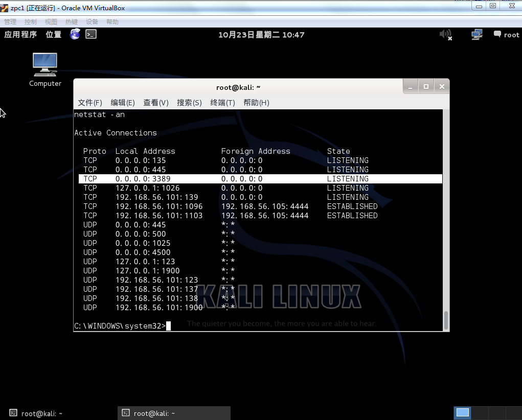Click UDP 0.0.0.0:500 entry

click(x=141, y=234)
